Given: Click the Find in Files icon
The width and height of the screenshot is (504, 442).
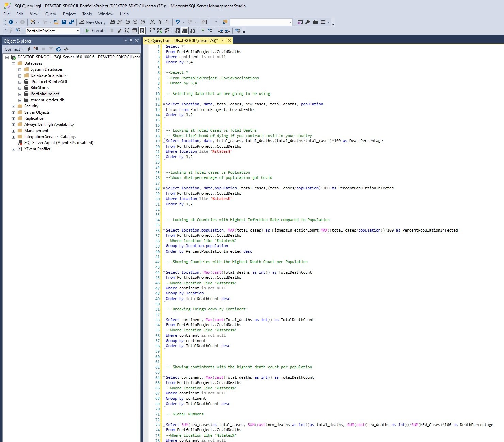Looking at the screenshot, I should 225,22.
